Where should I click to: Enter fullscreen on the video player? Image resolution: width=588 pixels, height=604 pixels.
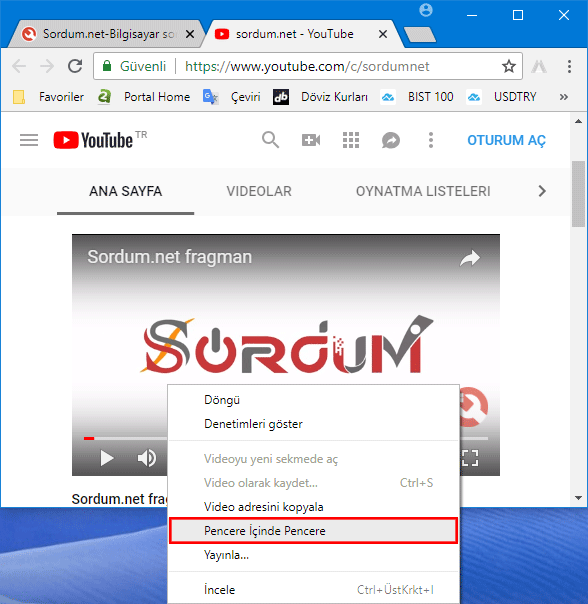(x=470, y=458)
